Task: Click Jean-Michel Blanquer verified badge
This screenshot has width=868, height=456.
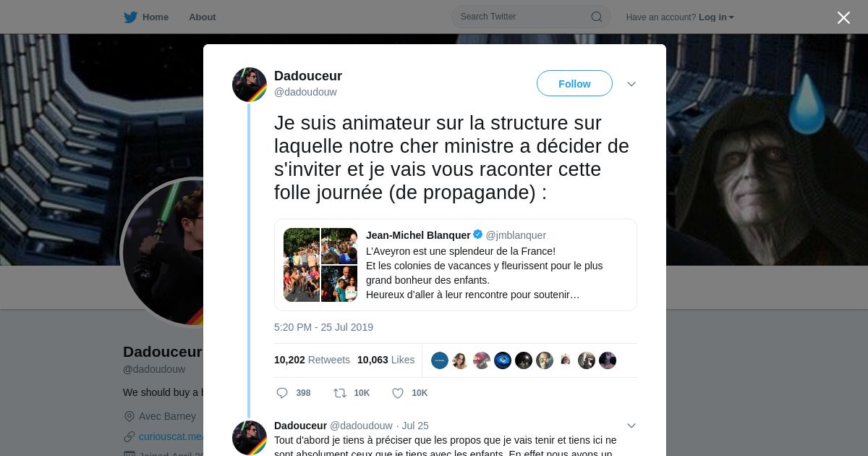Action: pos(478,235)
